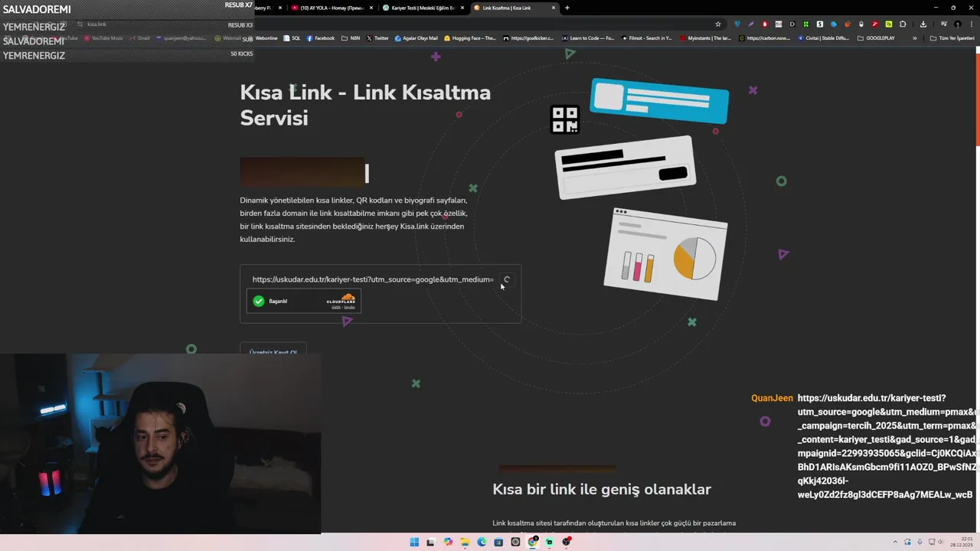Open the goalkicker bookmark
Image resolution: width=980 pixels, height=551 pixels.
click(x=528, y=38)
